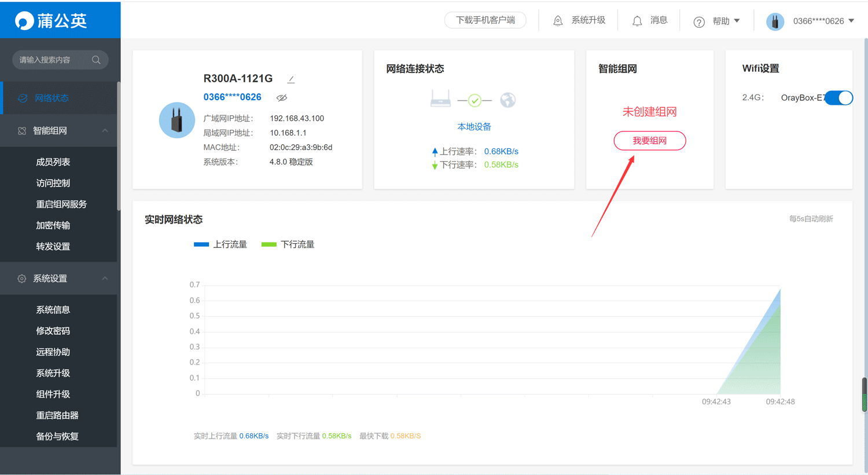This screenshot has height=475, width=868.
Task: Open 消息 notifications bell icon
Action: pos(637,21)
